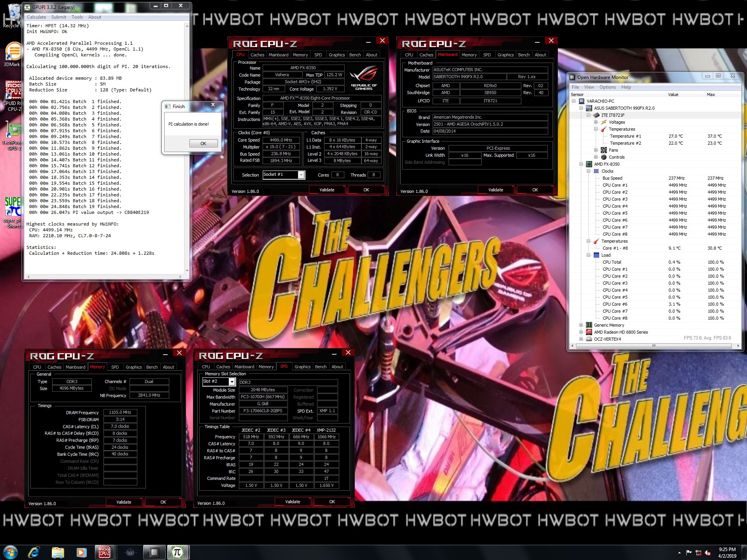Click Validate in Mainboard CPU-Z window
747x560 pixels.
(x=496, y=190)
